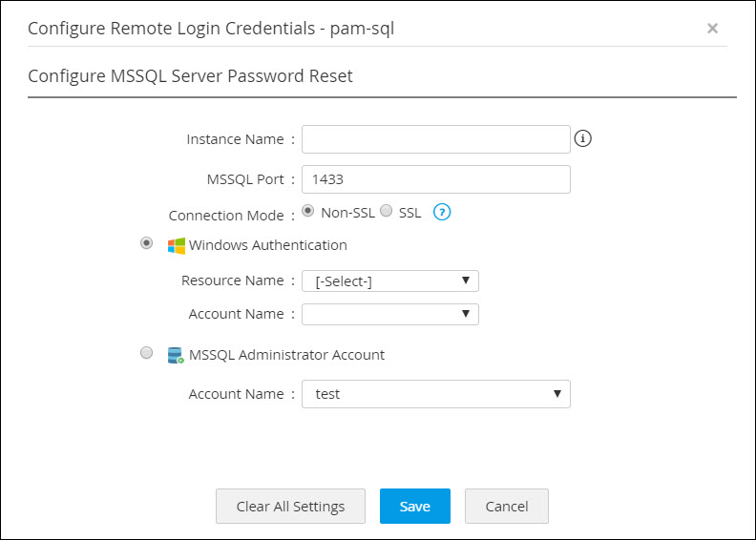The height and width of the screenshot is (540, 756).
Task: Close the Configure Remote Login dialog
Action: tap(712, 29)
